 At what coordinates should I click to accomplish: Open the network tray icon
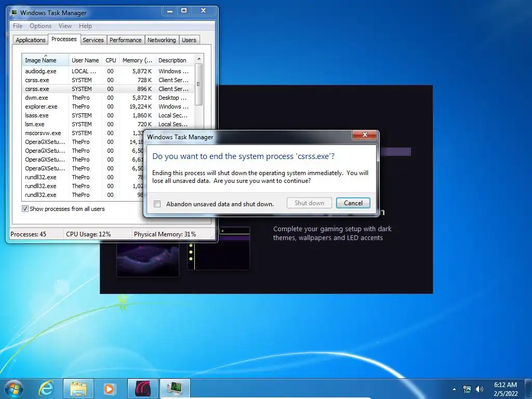tap(467, 389)
